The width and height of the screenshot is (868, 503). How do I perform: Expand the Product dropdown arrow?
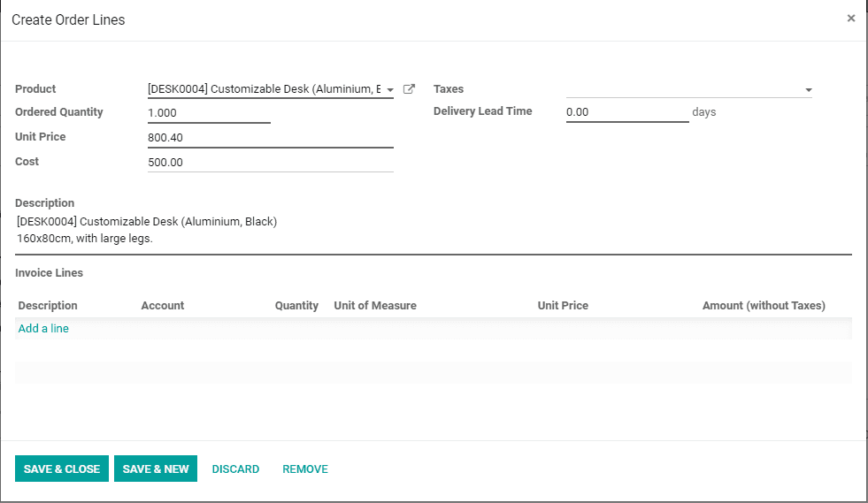(x=390, y=89)
